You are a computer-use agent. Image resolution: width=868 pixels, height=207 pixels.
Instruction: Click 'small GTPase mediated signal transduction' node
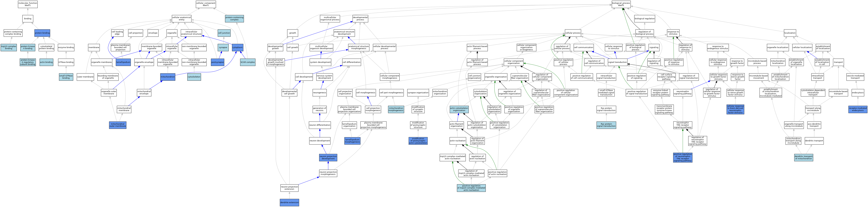point(606,93)
